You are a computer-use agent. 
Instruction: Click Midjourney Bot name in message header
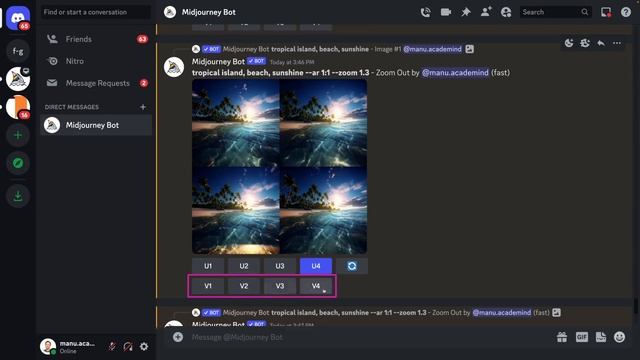(218, 62)
